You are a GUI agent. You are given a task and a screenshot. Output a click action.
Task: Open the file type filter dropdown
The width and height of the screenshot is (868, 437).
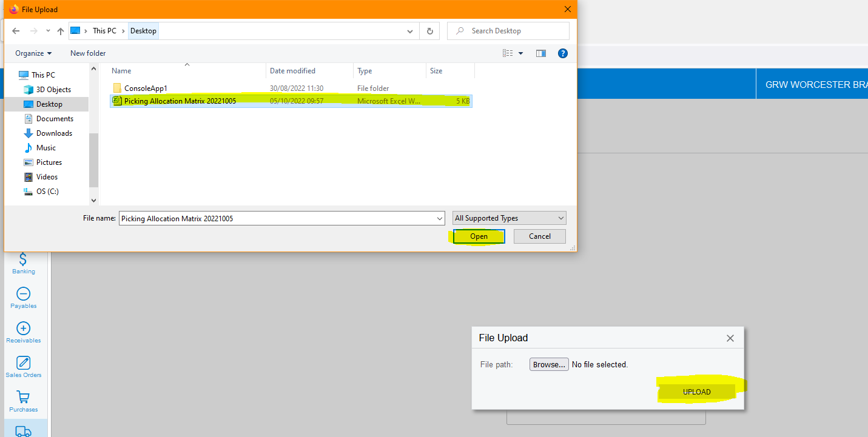coord(509,218)
